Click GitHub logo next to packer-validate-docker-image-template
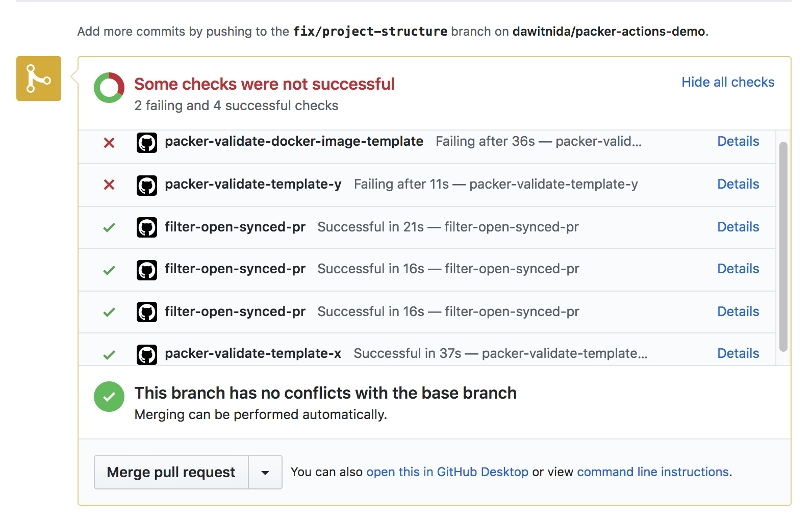Viewport: 812px width, 520px height. pyautogui.click(x=147, y=143)
